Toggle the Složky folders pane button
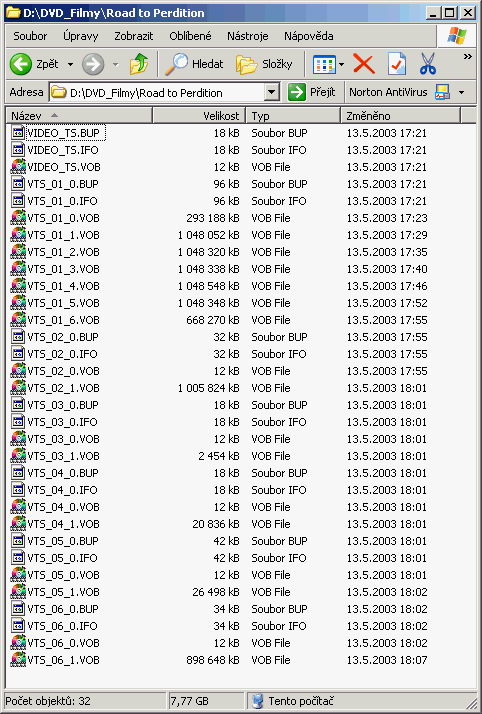 264,64
